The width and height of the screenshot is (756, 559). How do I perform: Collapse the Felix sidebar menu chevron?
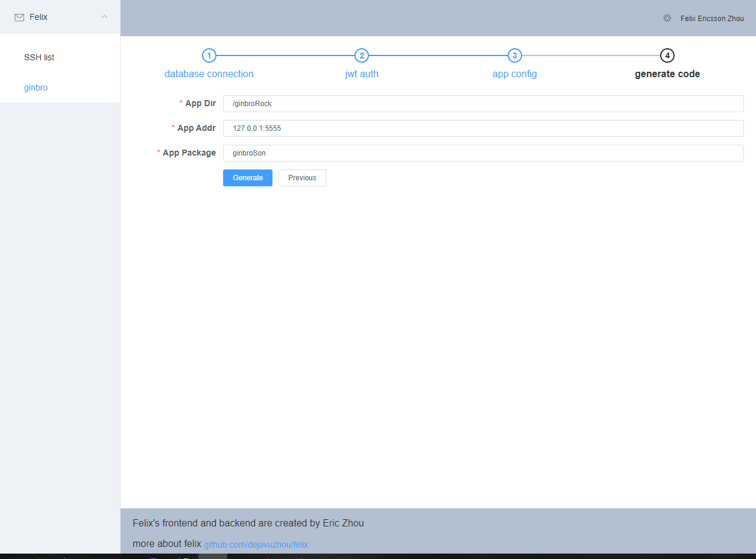[104, 17]
